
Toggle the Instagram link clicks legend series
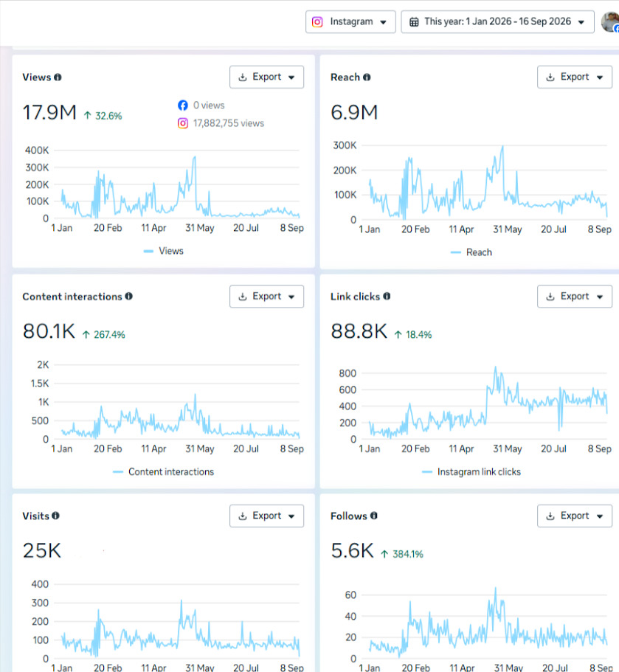coord(471,472)
